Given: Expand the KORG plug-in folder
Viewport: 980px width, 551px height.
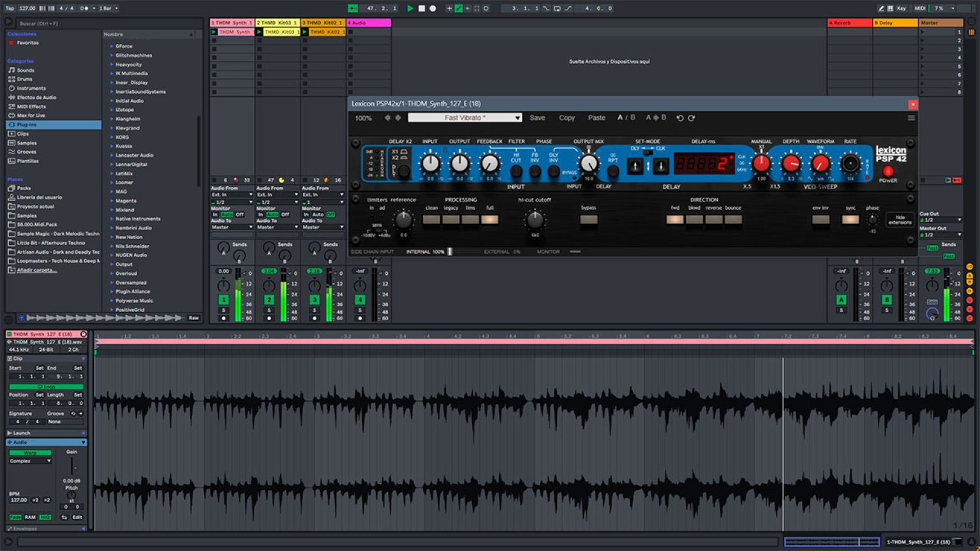Looking at the screenshot, I should [112, 137].
